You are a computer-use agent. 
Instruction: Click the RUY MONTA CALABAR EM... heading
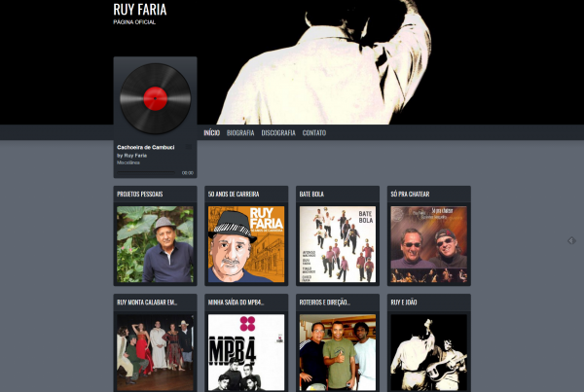click(147, 303)
